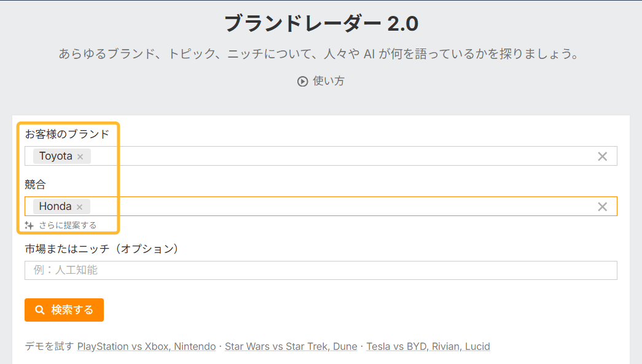Remove the Honda tag via its × icon
Image resolution: width=642 pixels, height=364 pixels.
[x=79, y=206]
